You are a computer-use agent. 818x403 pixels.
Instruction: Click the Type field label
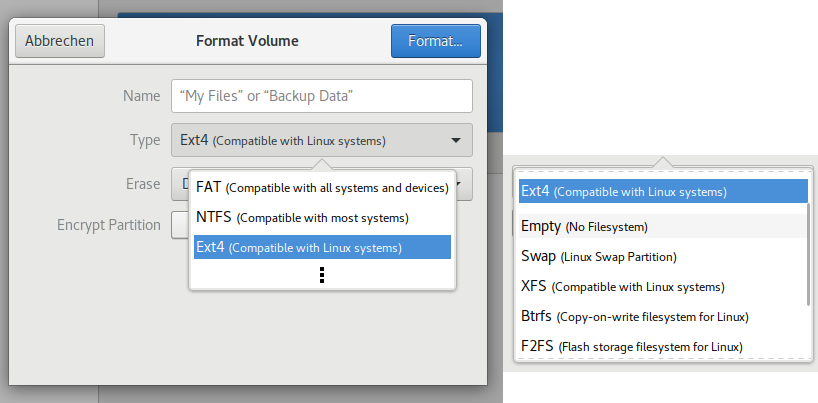[x=144, y=140]
